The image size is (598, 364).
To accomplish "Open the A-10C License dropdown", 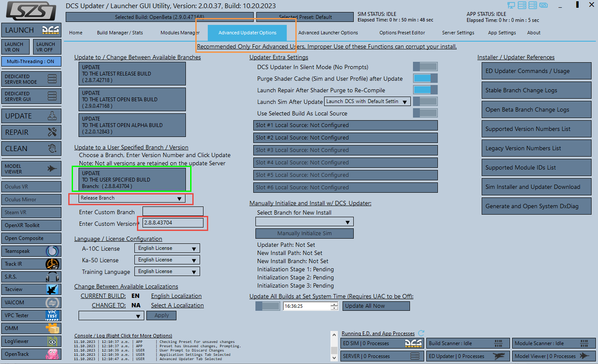I will tap(167, 248).
